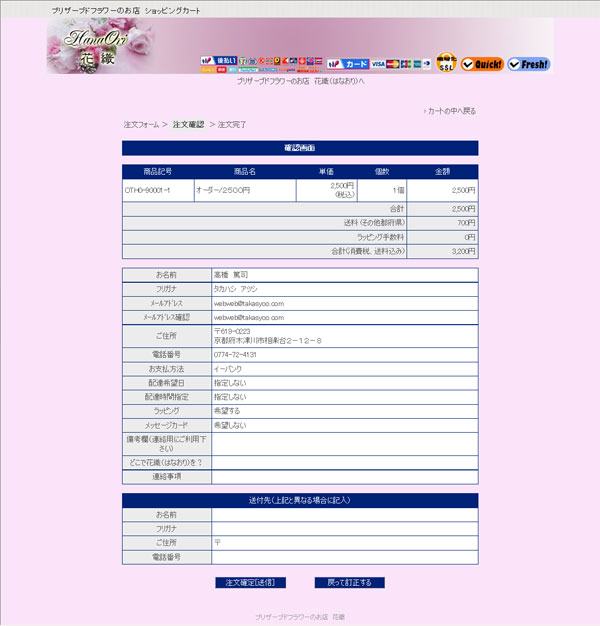Click the どこで花織(はなおり)を? label
This screenshot has width=600, height=626.
click(x=166, y=462)
